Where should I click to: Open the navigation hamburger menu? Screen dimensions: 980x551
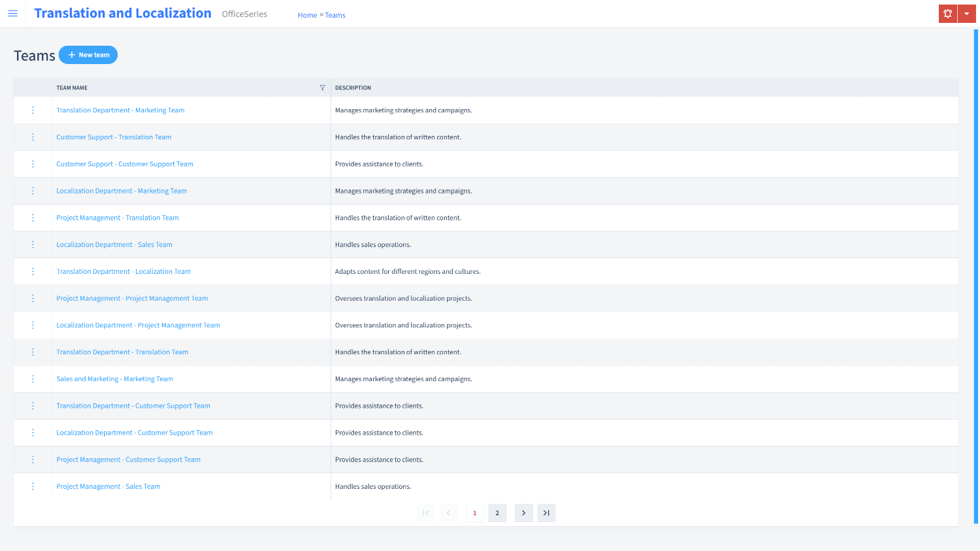[x=13, y=13]
